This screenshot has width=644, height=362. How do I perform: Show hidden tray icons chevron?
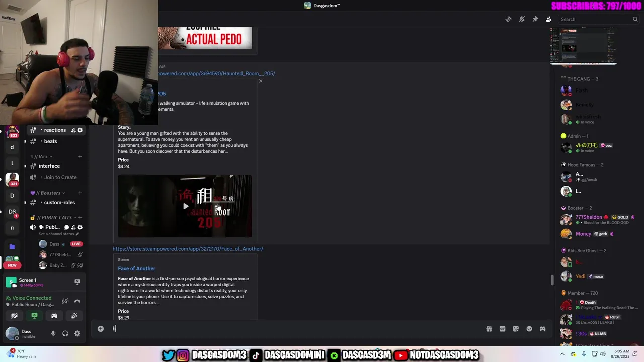click(x=563, y=354)
